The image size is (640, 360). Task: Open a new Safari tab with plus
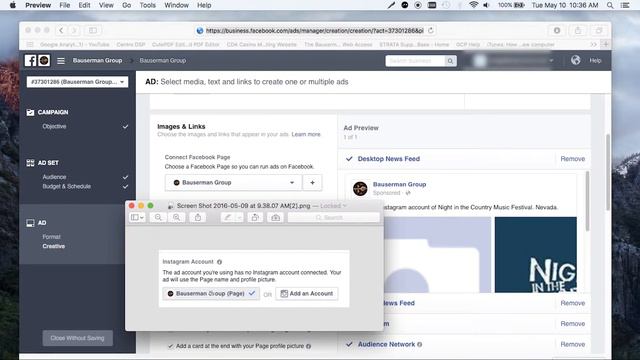(606, 44)
